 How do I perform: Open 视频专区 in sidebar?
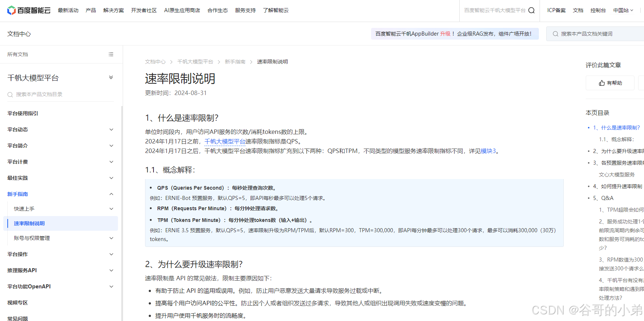18,303
